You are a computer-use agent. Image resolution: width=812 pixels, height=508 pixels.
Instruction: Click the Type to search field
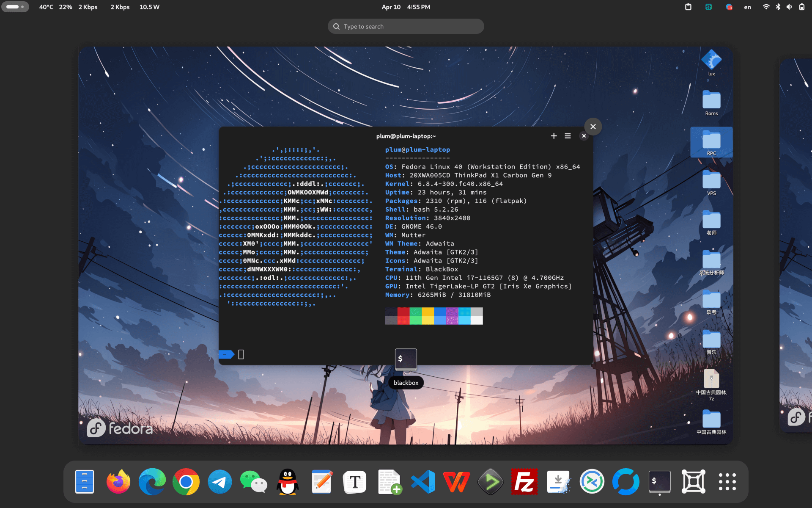[x=406, y=26]
